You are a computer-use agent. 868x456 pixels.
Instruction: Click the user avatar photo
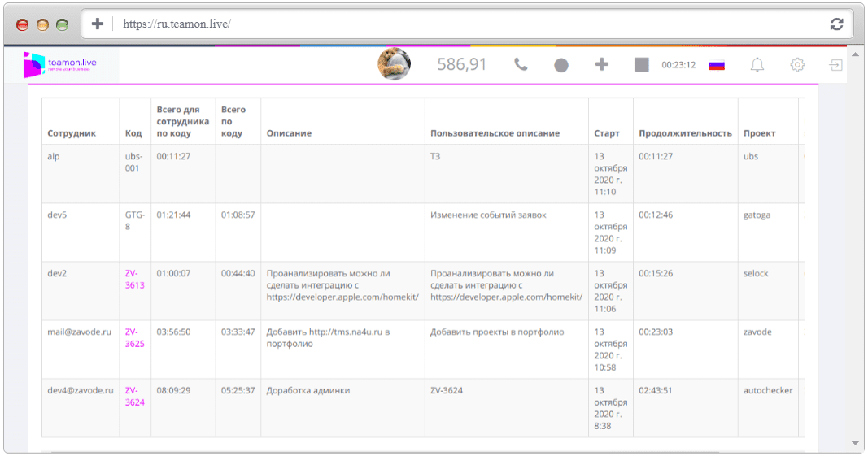395,64
